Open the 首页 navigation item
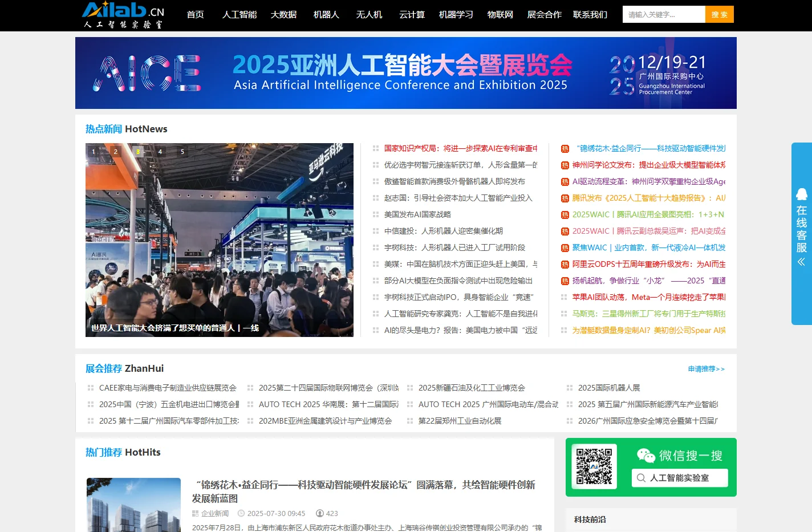Image resolution: width=812 pixels, height=532 pixels. (x=196, y=15)
